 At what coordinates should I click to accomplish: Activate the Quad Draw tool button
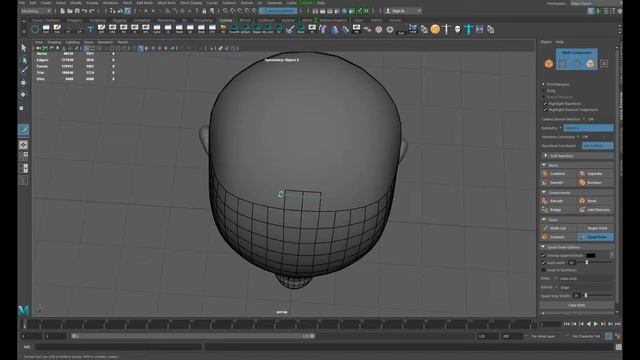click(595, 237)
